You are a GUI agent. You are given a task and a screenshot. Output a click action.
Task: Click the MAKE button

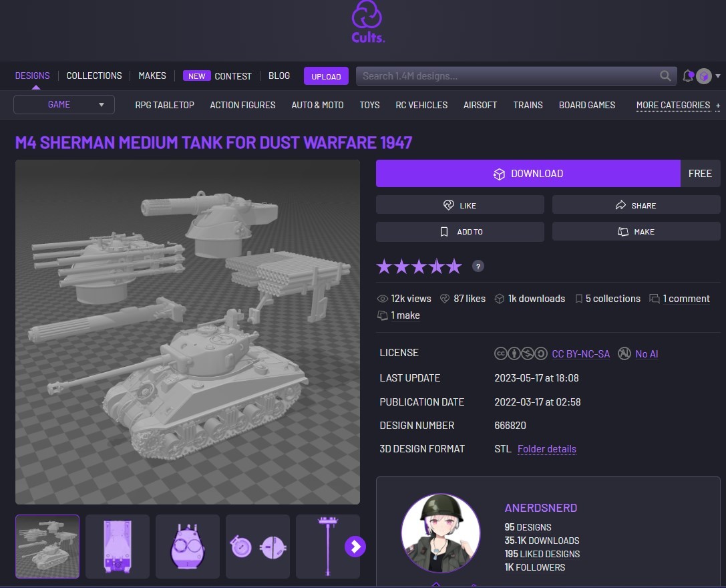coord(637,232)
